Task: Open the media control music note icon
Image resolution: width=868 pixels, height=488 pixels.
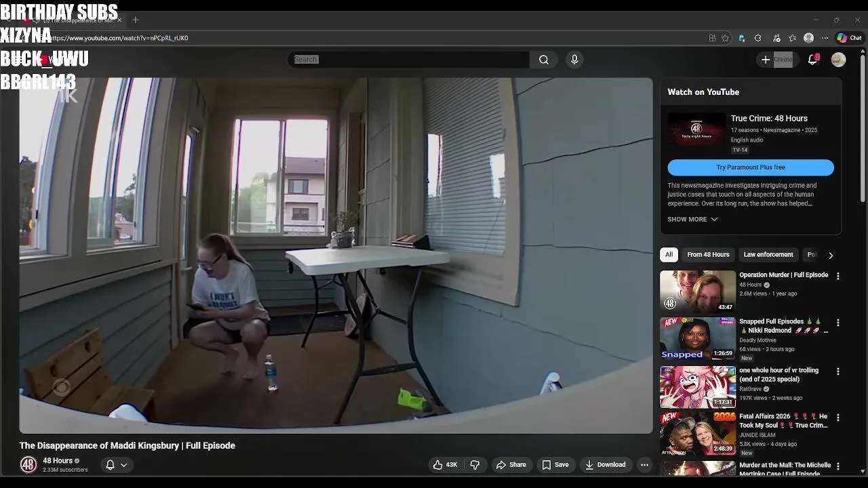Action: pos(776,38)
